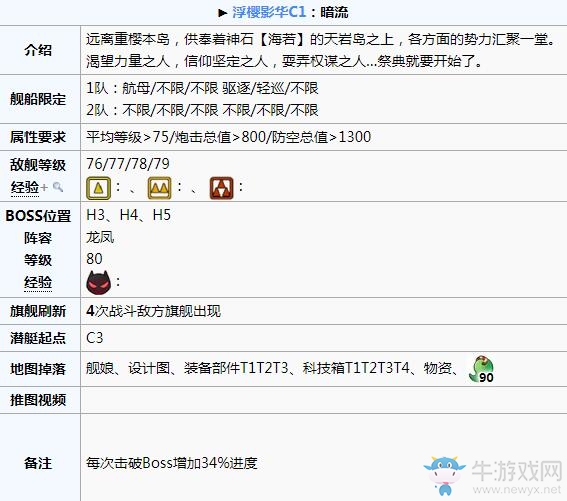
Task: Select the 阵容 label
Action: (x=38, y=238)
